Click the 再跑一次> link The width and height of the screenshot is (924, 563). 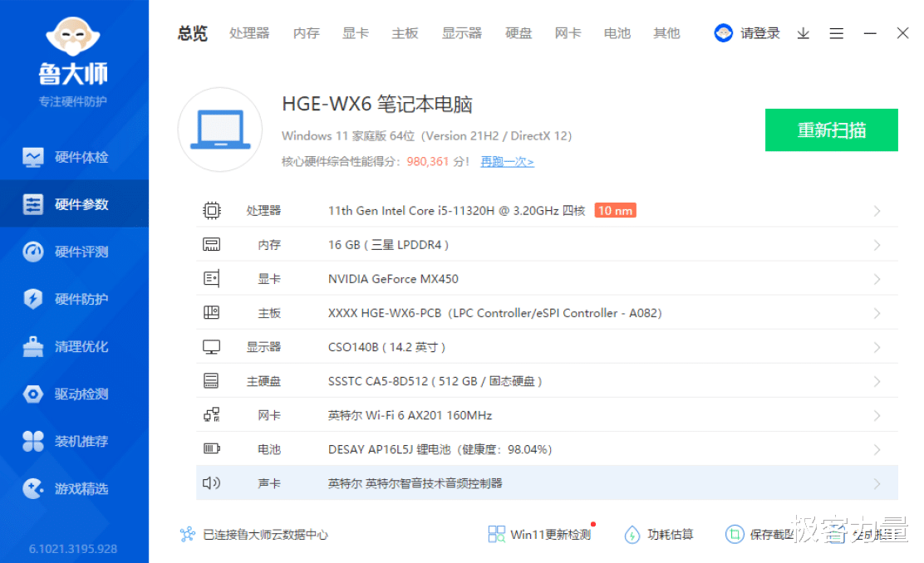click(x=508, y=161)
